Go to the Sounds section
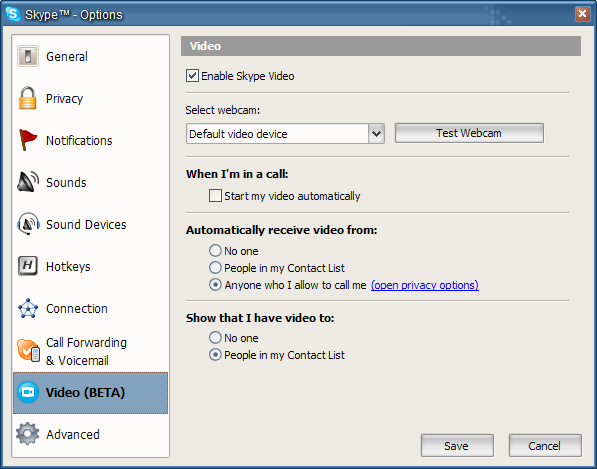Image resolution: width=597 pixels, height=469 pixels. click(x=91, y=182)
